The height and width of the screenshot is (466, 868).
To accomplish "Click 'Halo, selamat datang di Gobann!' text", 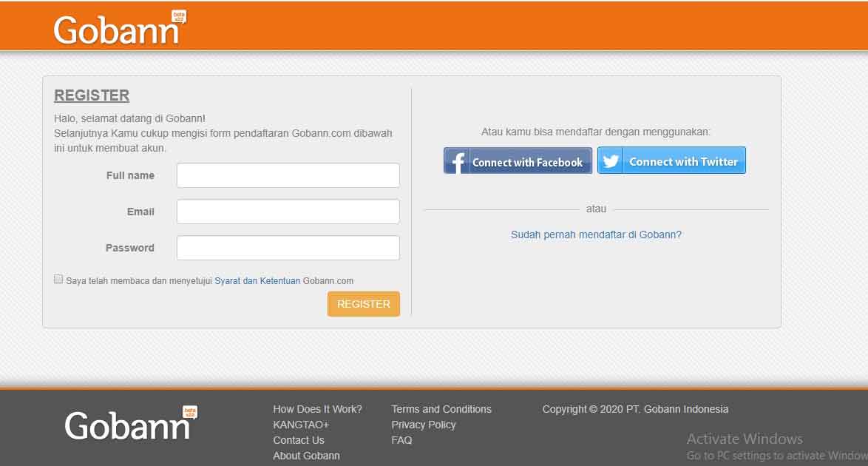I will click(129, 118).
